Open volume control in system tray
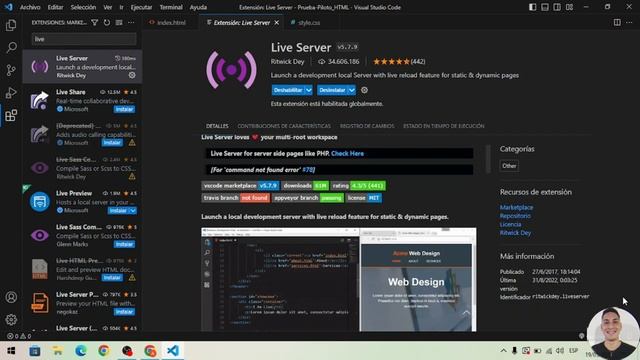The image size is (640, 360). point(560,351)
